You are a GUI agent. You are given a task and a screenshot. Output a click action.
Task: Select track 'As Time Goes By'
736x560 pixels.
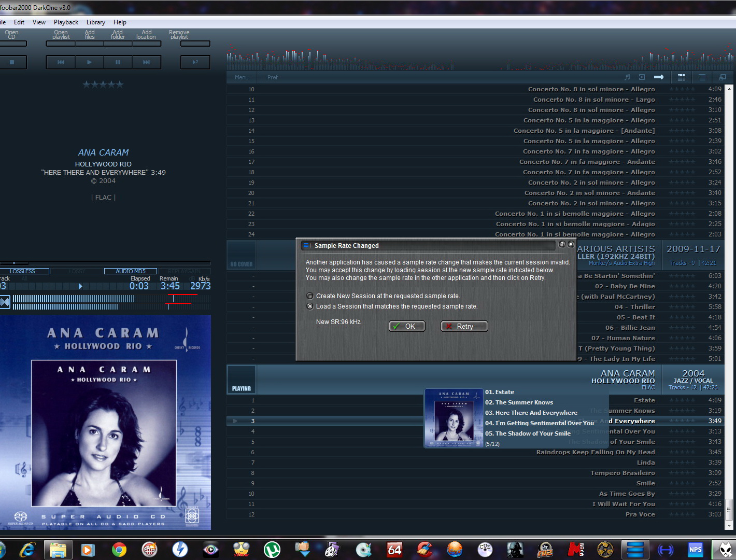[x=475, y=494]
